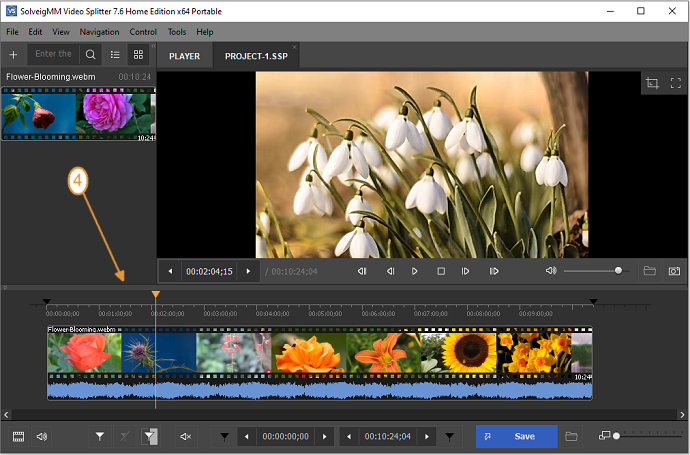Add a marker with the funnel icon

point(100,437)
